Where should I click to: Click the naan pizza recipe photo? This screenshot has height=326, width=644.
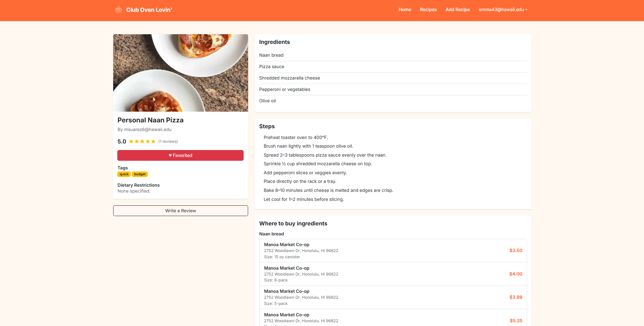click(180, 73)
